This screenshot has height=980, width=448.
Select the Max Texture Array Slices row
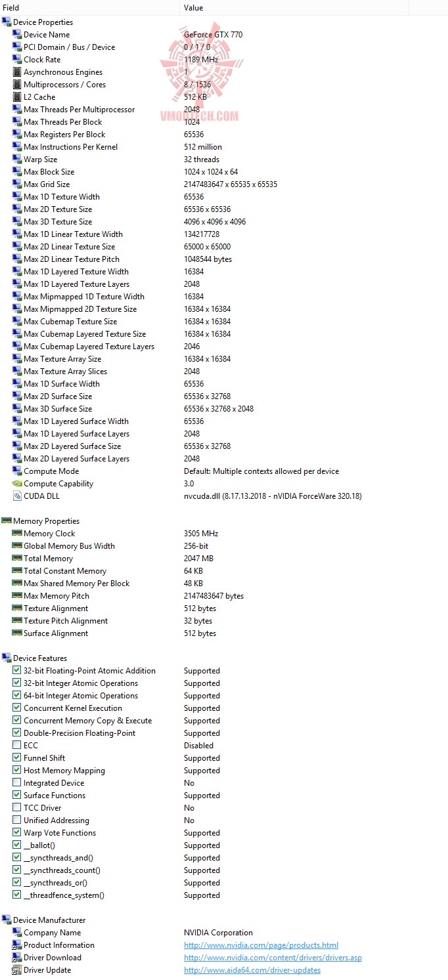224,372
